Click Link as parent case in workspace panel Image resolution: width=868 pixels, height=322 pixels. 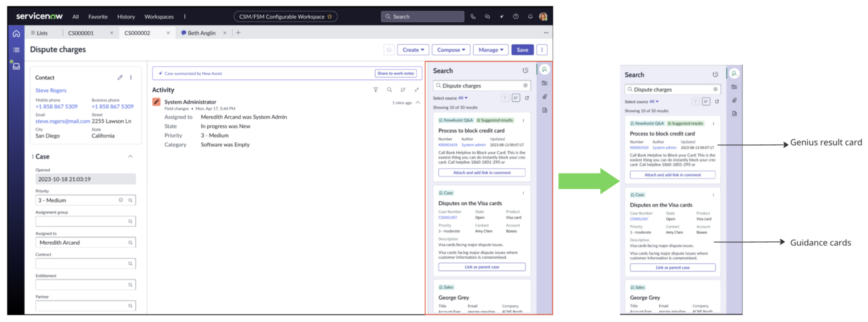coord(482,267)
